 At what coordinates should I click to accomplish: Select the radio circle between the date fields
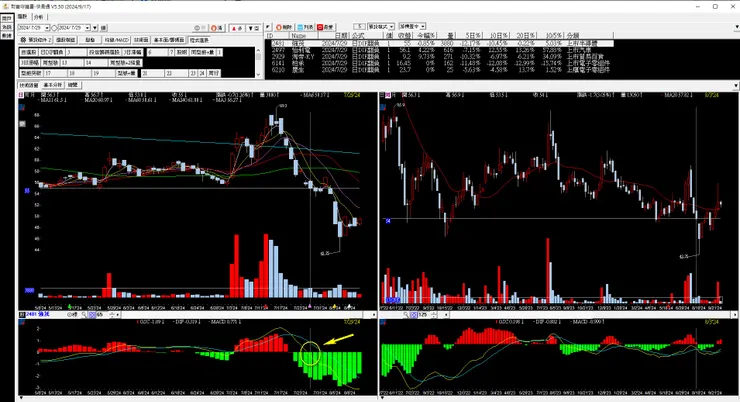[54, 28]
